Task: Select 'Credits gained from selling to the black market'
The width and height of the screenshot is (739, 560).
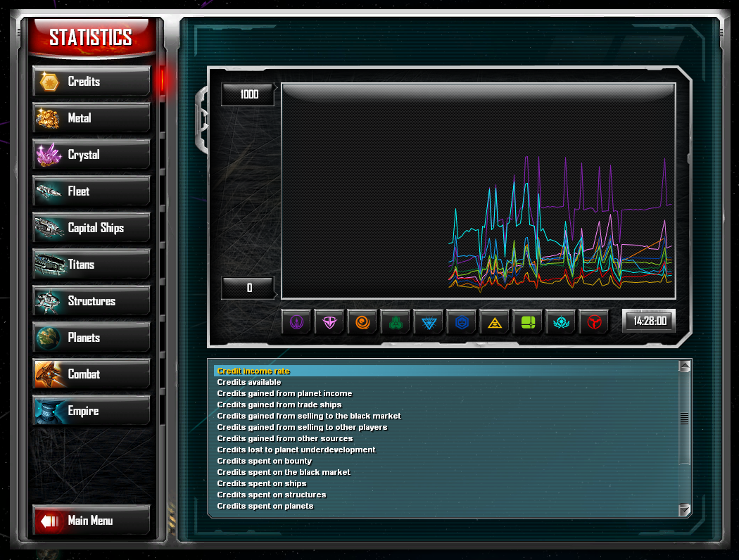Action: pyautogui.click(x=446, y=416)
